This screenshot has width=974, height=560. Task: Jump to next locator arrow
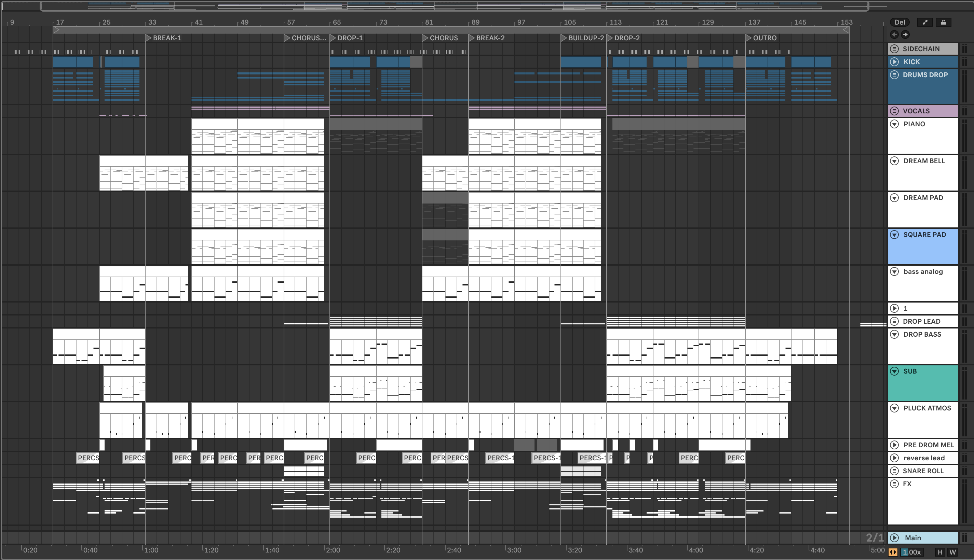(905, 34)
